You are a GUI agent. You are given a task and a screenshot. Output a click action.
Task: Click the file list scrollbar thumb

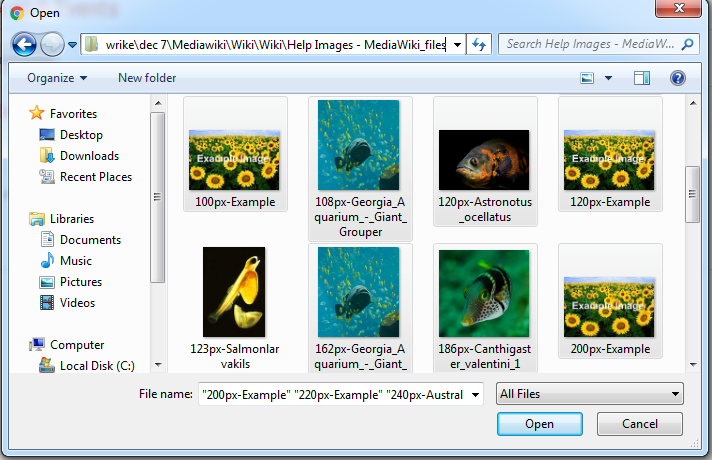click(x=693, y=194)
